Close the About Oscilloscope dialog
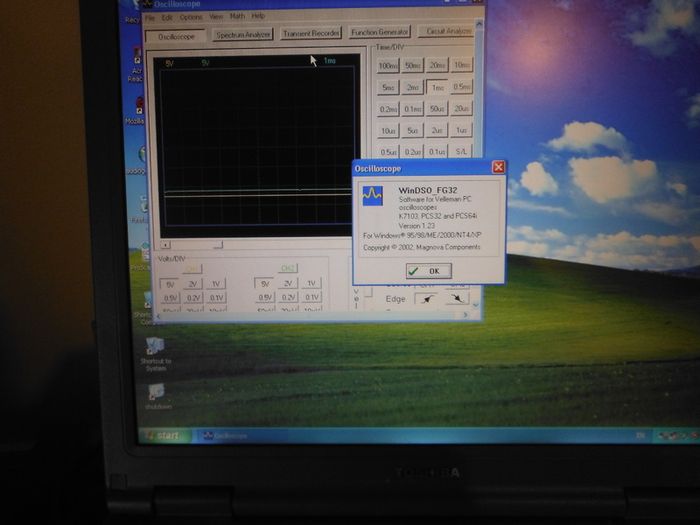 (498, 167)
